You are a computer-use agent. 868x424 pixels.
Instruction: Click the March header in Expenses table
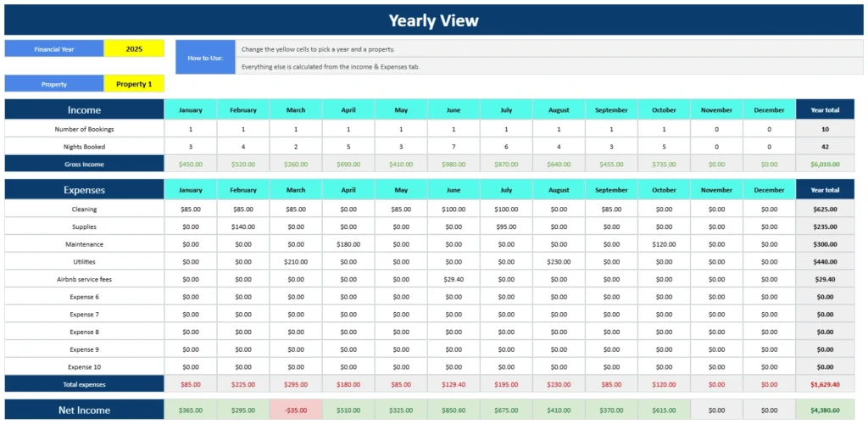[x=296, y=190]
